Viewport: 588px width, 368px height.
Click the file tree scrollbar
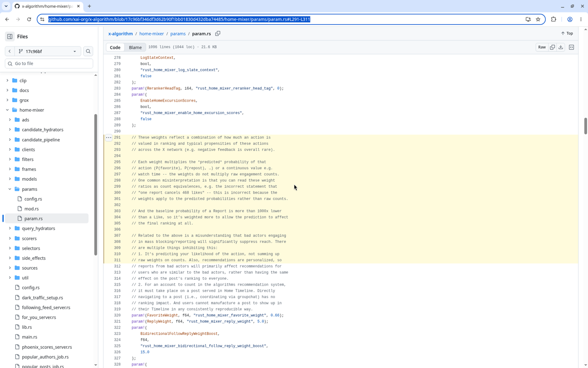[x=96, y=184]
